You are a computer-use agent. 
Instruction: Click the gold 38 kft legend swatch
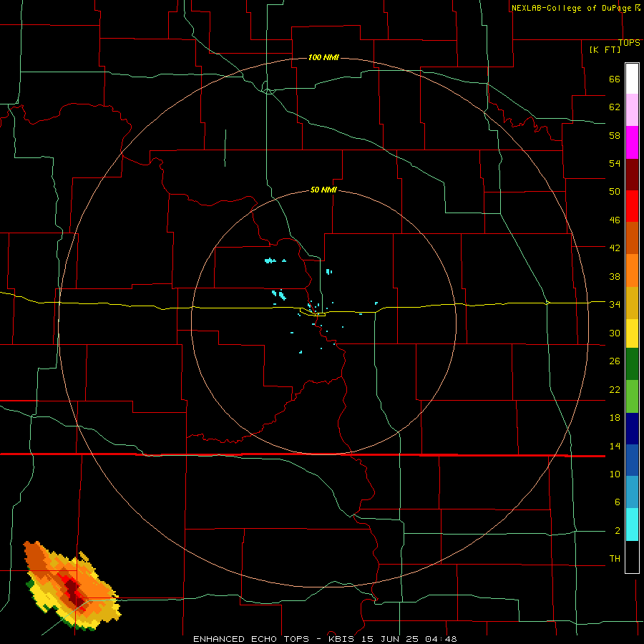tap(632, 303)
